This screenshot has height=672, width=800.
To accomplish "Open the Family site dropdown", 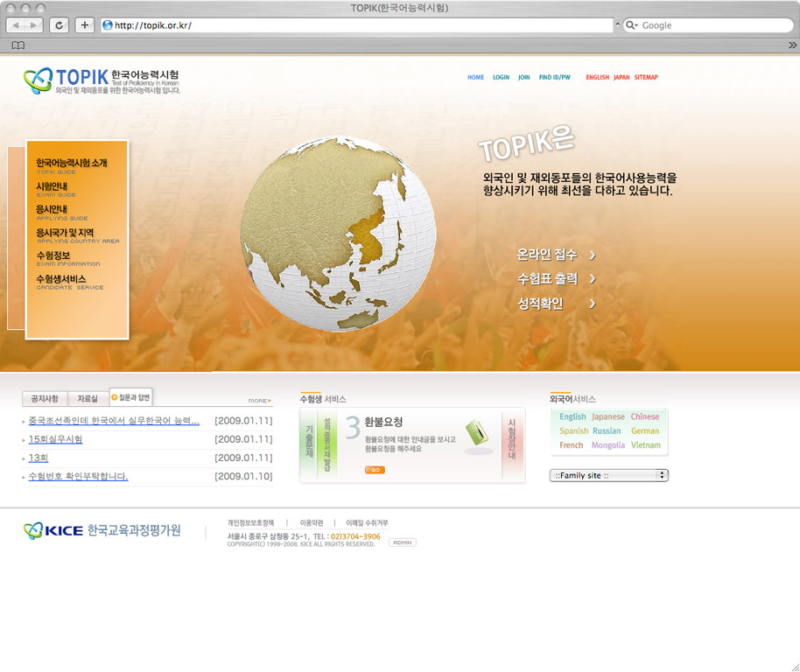I will 609,475.
